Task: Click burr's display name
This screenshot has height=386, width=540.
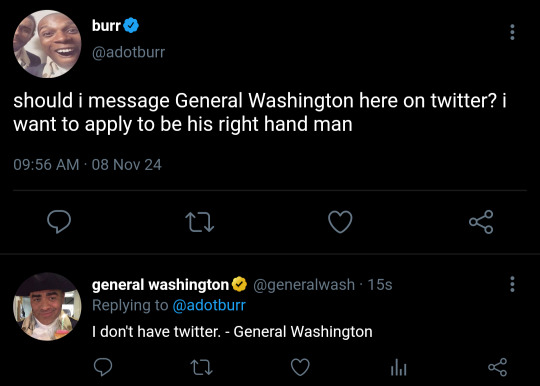Action: click(106, 25)
